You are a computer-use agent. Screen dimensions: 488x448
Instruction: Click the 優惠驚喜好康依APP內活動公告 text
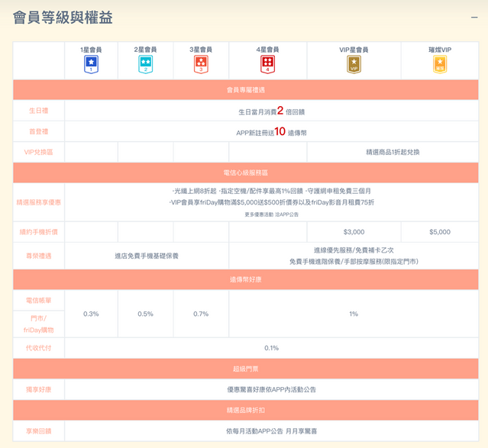[271, 390]
